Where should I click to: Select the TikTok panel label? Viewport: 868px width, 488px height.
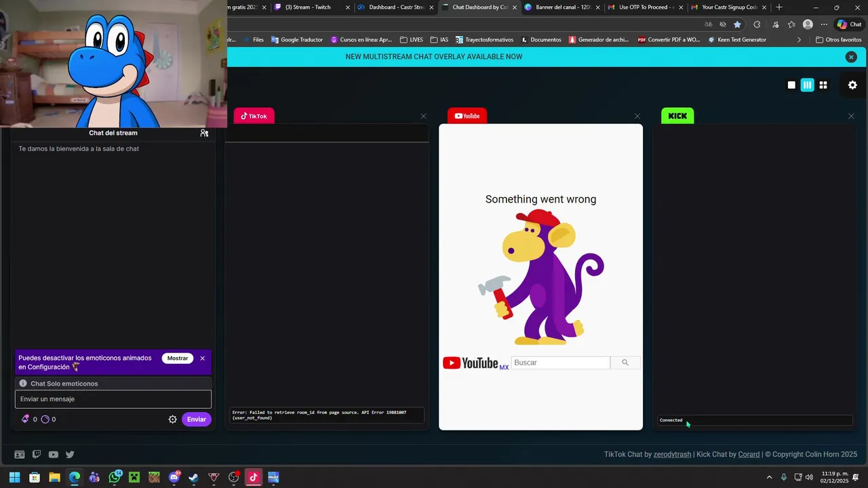tap(254, 116)
